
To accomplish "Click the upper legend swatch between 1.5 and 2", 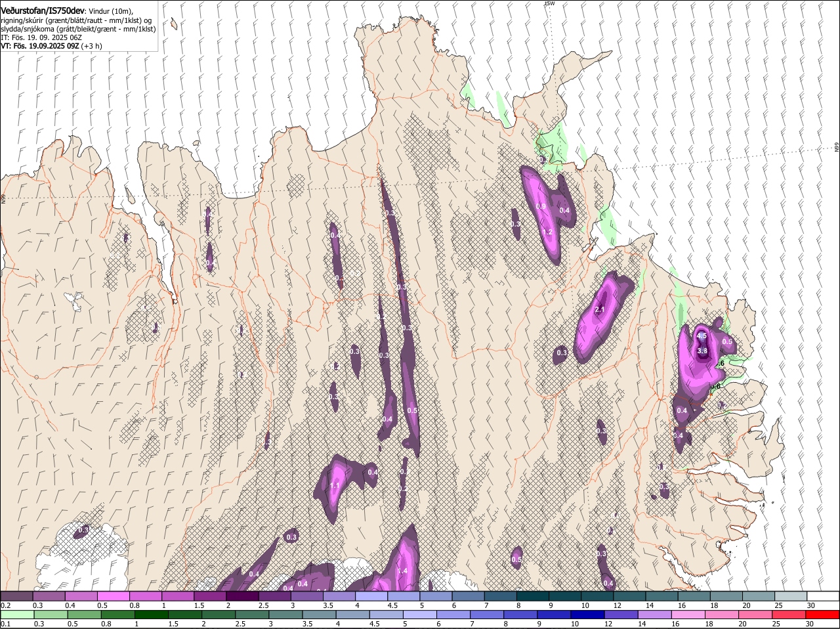I will (210, 596).
